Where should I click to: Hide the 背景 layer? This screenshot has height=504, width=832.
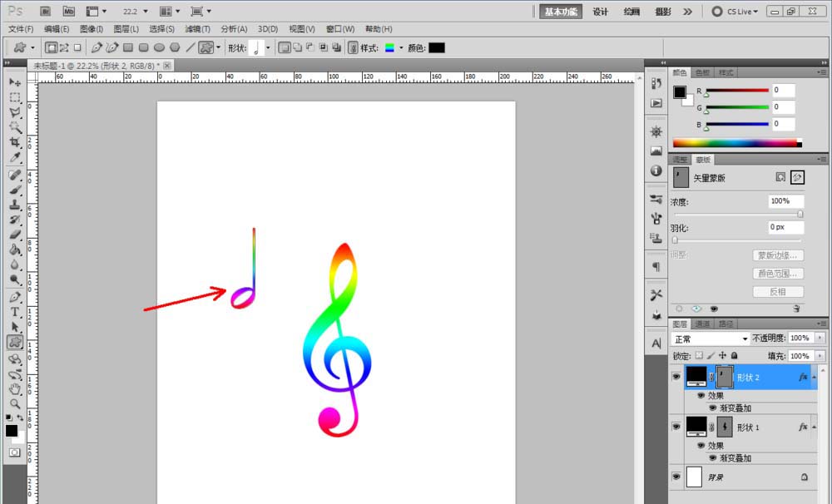(676, 477)
